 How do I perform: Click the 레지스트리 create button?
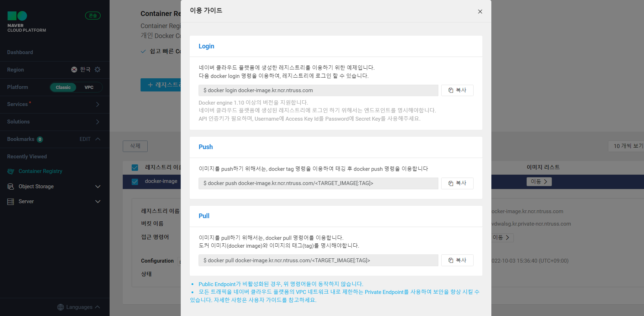(x=161, y=85)
